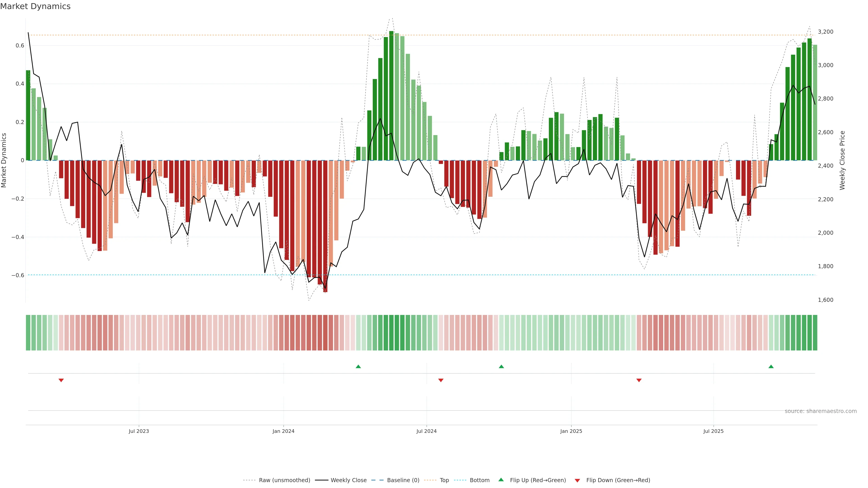Viewport: 868px width, 488px height.
Task: Click the Flip Down legend triangle icon
Action: point(577,481)
